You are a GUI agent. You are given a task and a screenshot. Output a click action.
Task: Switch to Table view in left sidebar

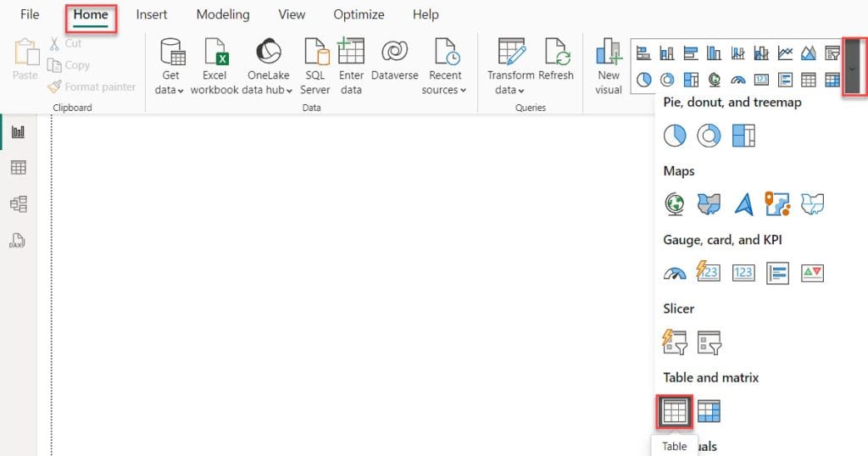(19, 167)
